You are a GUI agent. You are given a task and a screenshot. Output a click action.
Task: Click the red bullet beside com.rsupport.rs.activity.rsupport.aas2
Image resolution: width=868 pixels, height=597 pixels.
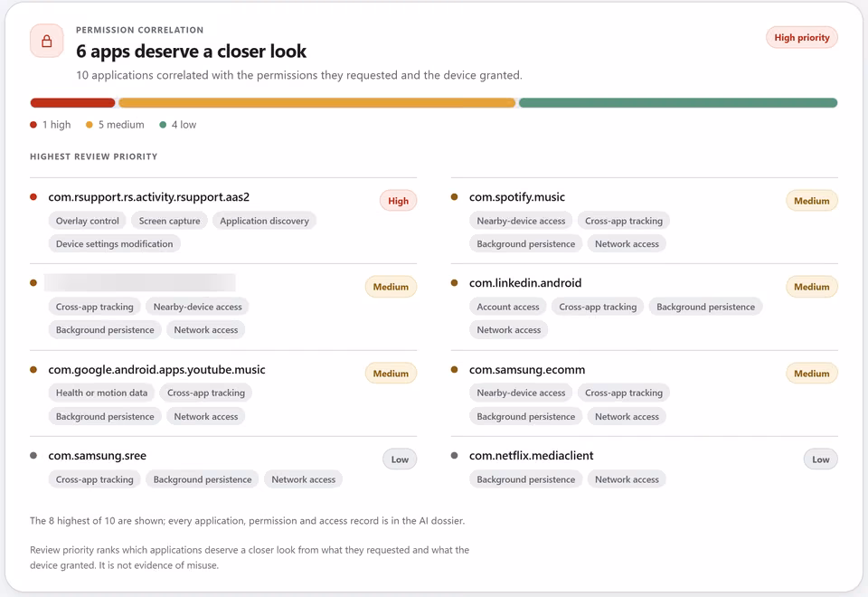click(33, 196)
